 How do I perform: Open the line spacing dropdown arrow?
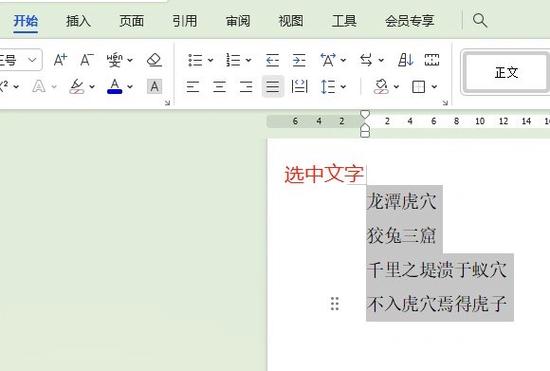point(343,87)
